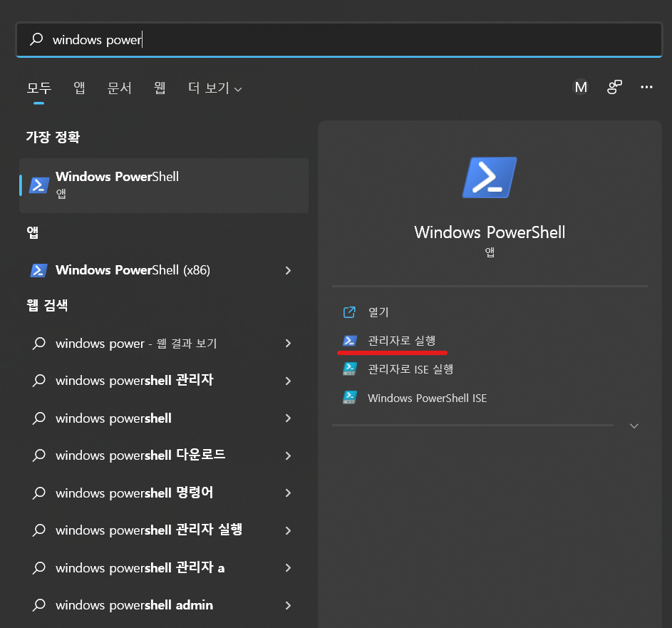Switch to the 모두 tab

tap(39, 88)
